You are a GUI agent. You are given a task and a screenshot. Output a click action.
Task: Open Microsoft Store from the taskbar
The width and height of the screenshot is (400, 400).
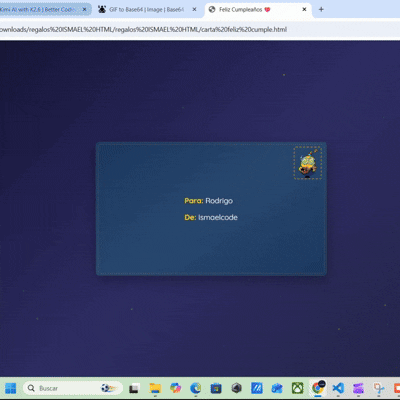tap(216, 388)
